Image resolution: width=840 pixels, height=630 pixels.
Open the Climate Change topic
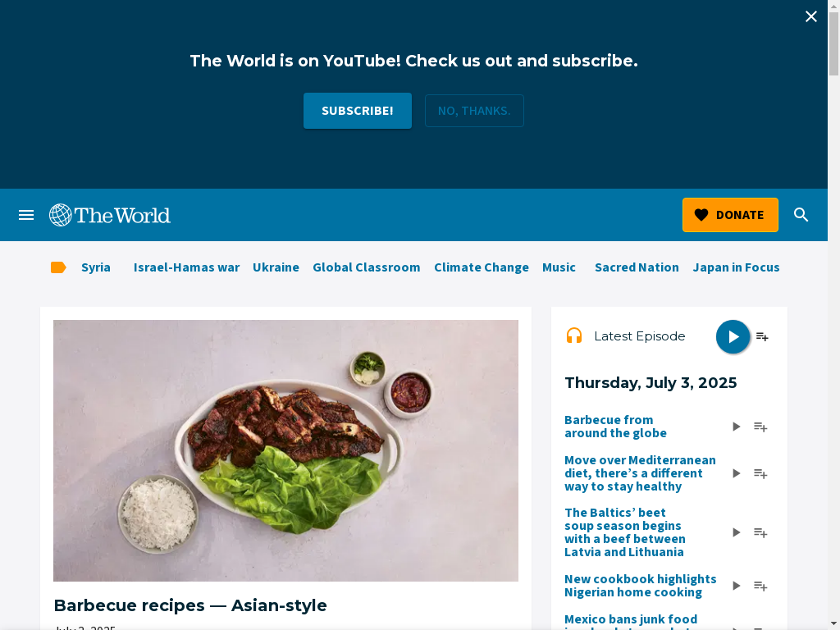481,267
